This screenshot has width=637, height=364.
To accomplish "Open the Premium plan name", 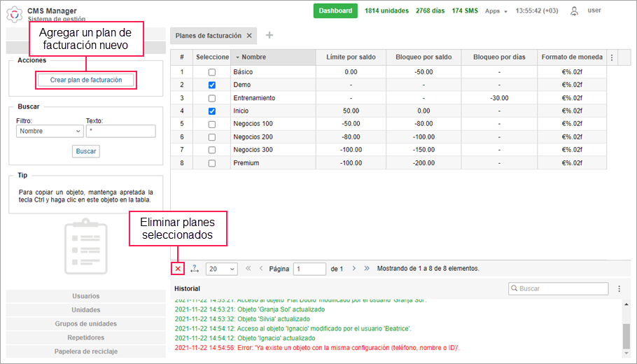I will click(x=246, y=163).
